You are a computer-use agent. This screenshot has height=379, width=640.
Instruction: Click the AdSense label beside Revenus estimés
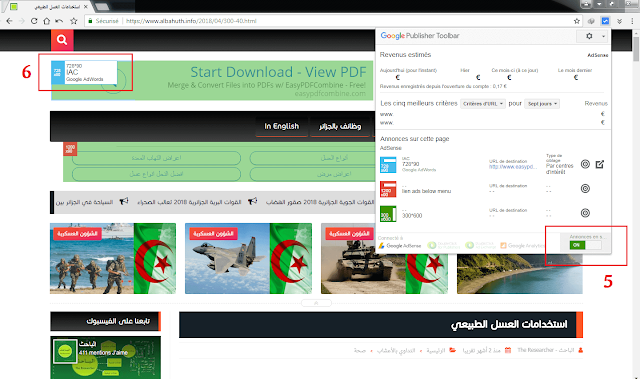pyautogui.click(x=598, y=55)
